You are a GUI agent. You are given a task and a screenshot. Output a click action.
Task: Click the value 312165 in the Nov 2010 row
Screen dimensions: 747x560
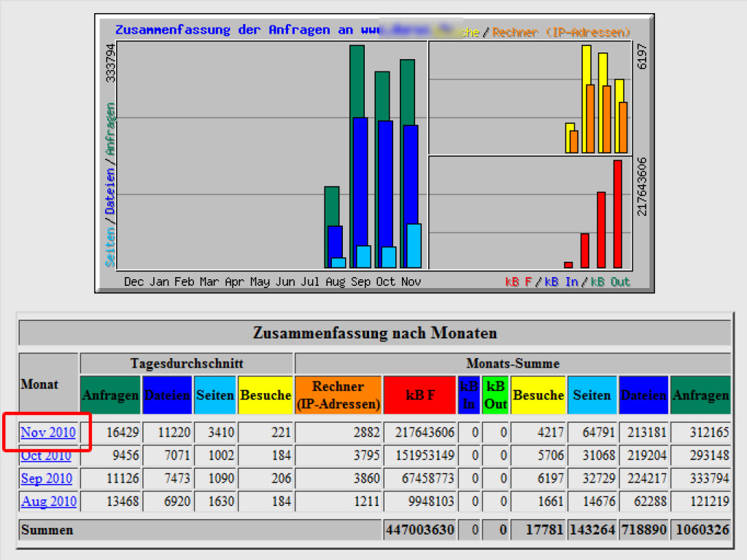709,432
